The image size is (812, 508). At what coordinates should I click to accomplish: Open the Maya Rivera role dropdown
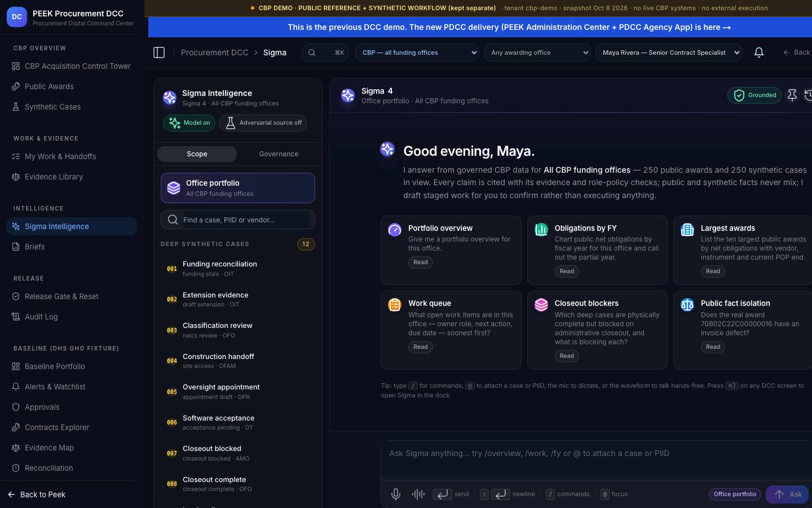[x=669, y=52]
